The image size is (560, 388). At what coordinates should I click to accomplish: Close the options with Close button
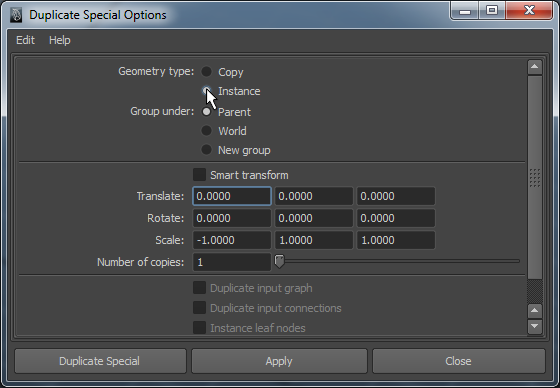[x=459, y=361]
